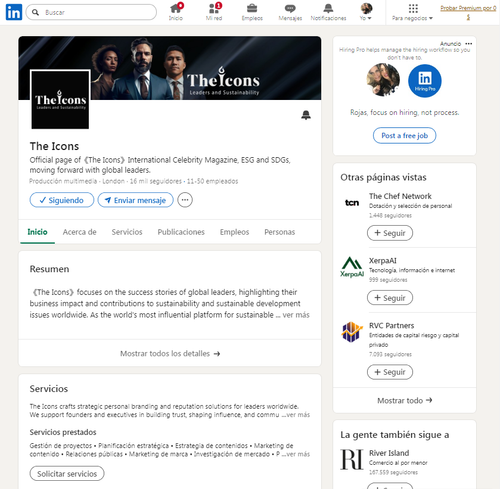Follow RVC Partners with Seguir button
Image resolution: width=500 pixels, height=489 pixels.
coord(390,372)
